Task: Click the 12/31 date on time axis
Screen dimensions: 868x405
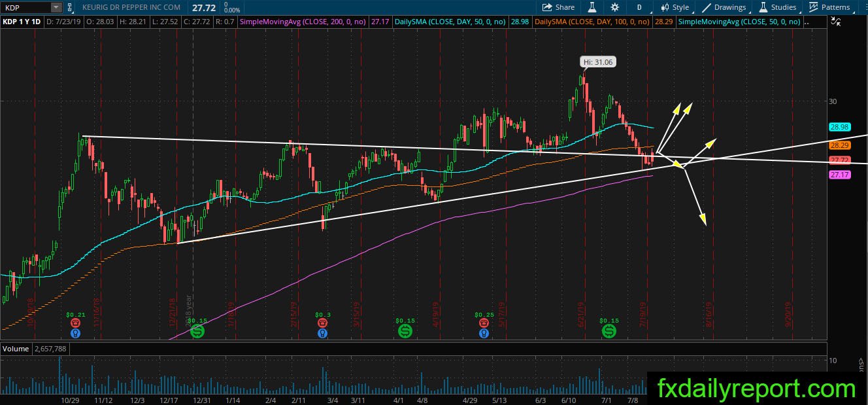Action: (201, 400)
